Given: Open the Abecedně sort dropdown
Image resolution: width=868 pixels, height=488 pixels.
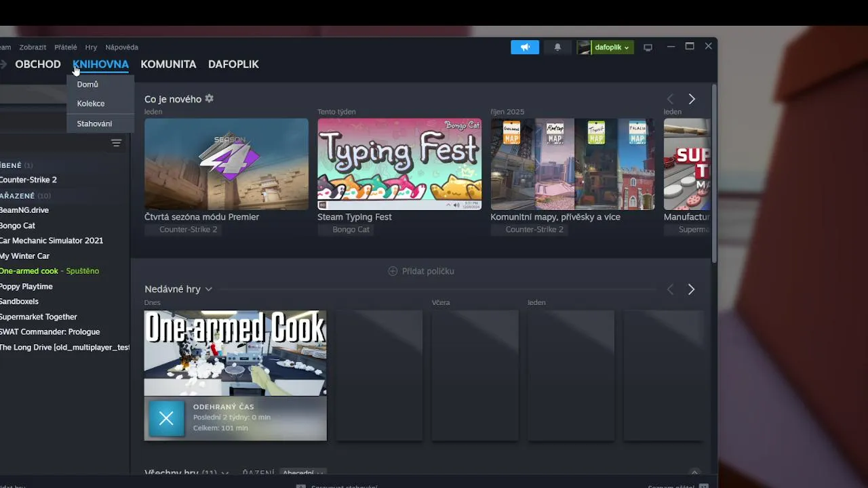Looking at the screenshot, I should pyautogui.click(x=302, y=472).
